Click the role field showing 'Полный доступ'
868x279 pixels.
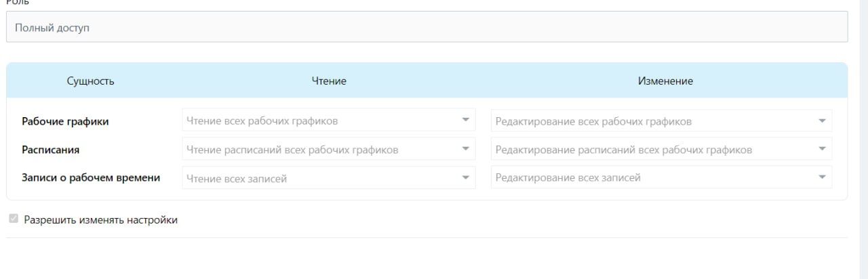pos(427,28)
